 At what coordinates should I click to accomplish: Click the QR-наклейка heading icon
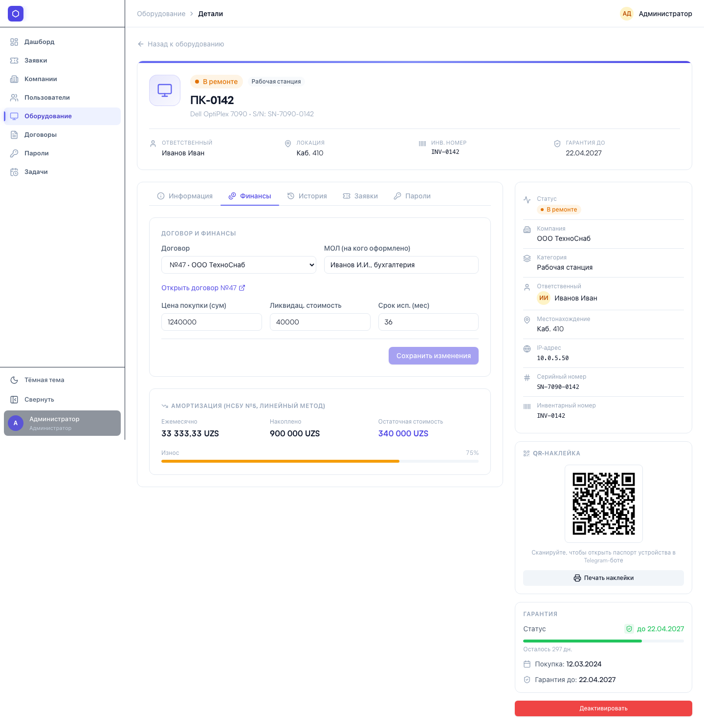pos(527,453)
